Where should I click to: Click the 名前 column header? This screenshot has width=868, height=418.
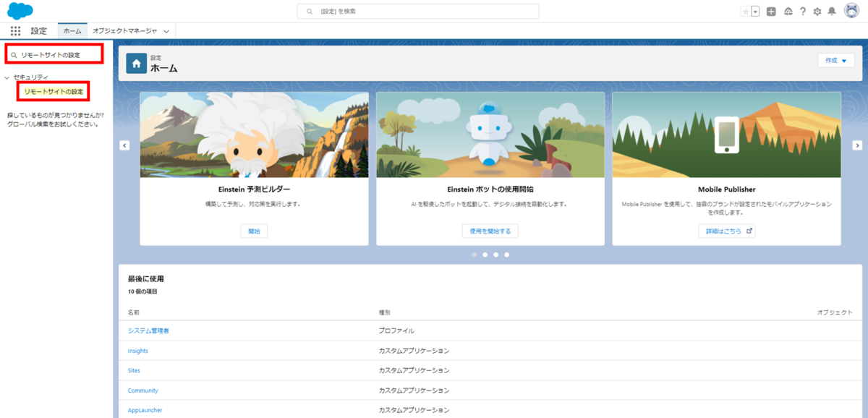134,312
